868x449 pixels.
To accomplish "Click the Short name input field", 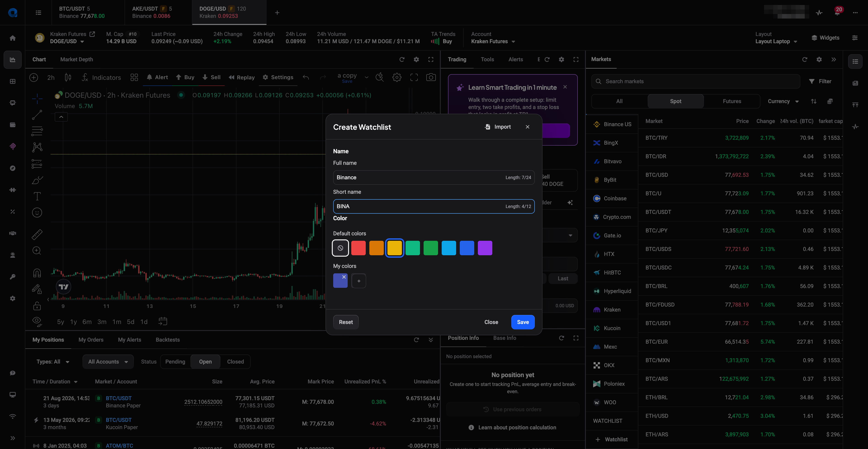I will pos(434,206).
